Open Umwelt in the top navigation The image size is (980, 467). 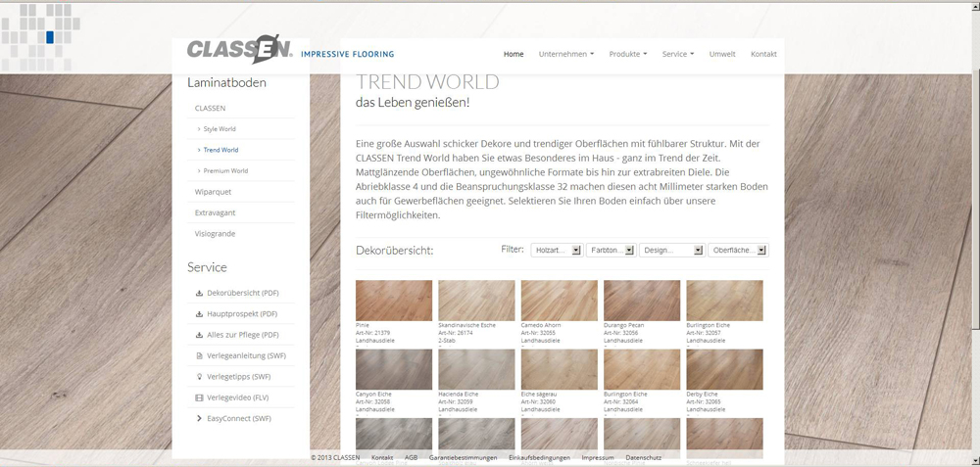(x=722, y=54)
